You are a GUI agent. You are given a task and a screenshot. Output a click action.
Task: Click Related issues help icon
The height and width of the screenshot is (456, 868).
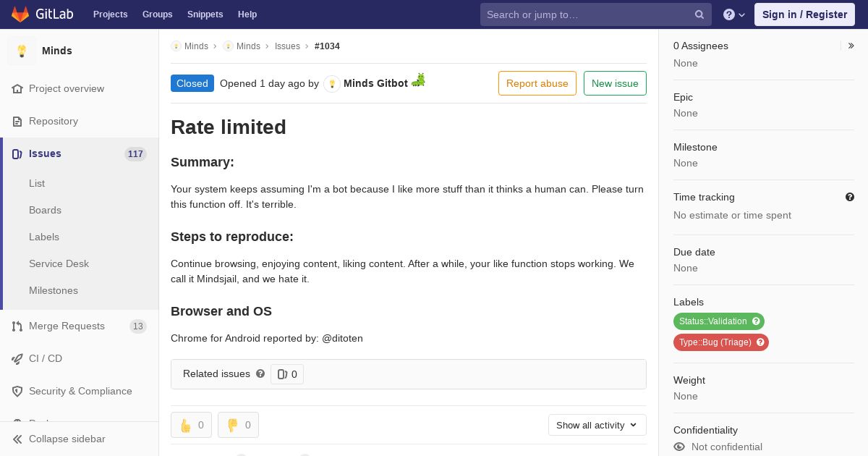pos(260,373)
